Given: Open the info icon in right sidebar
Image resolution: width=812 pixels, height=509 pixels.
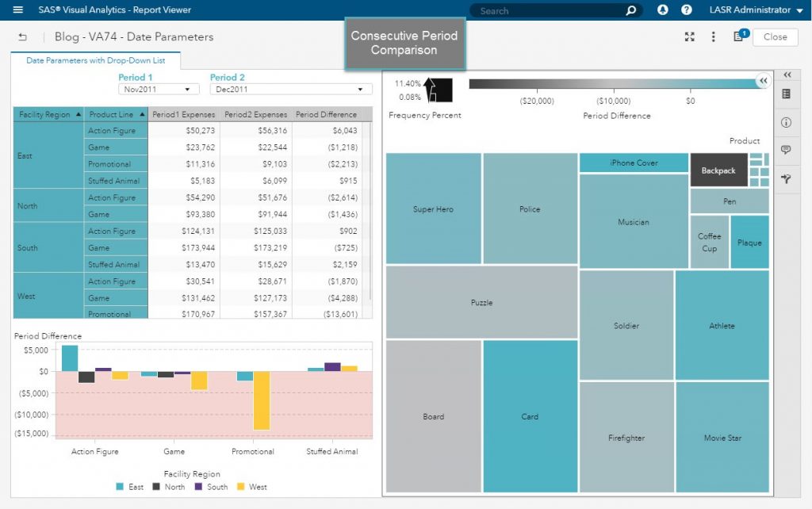Looking at the screenshot, I should pos(787,123).
